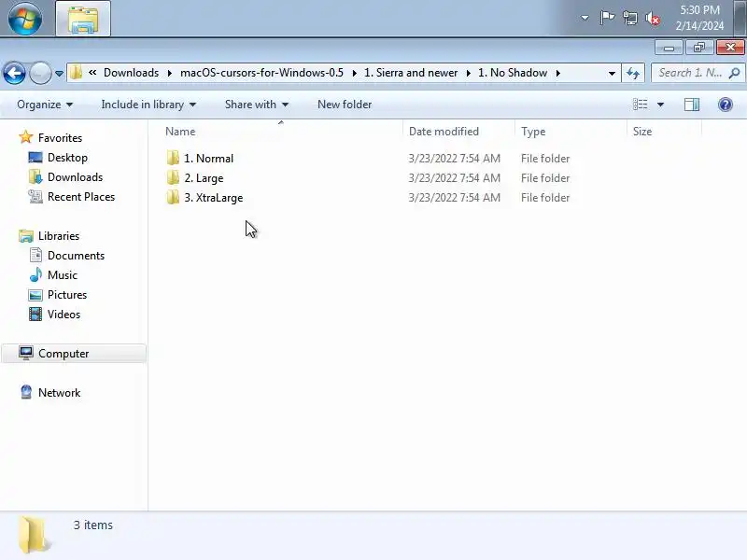The image size is (747, 560).
Task: Open the address bar history dropdown
Action: coord(612,74)
